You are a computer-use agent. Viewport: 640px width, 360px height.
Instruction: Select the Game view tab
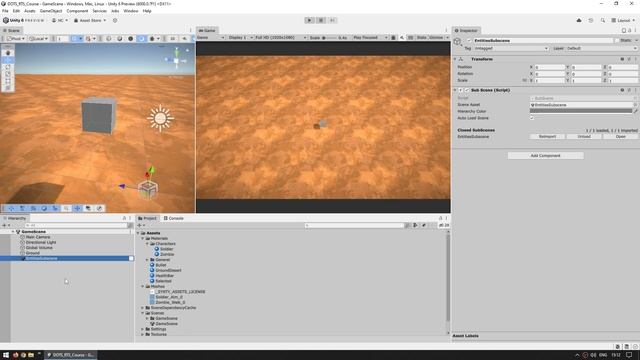207,31
